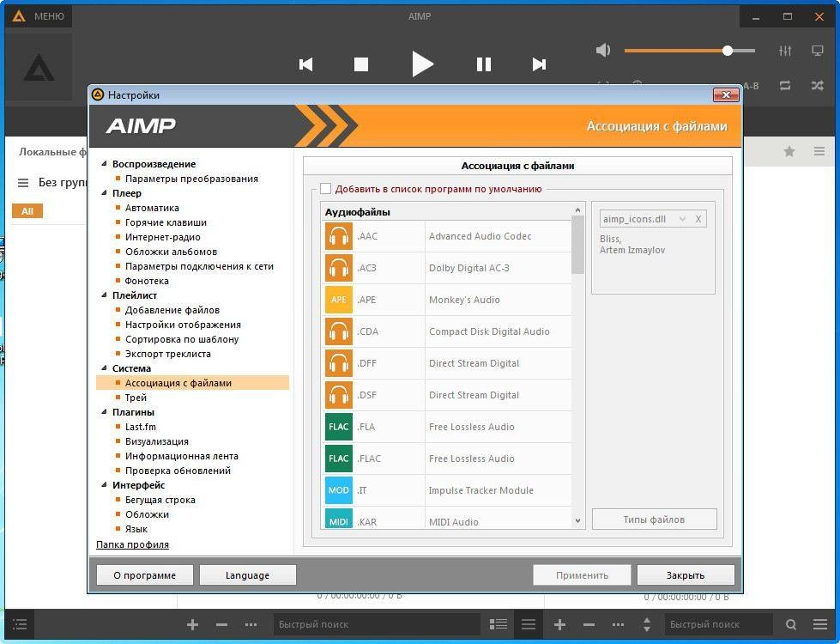The width and height of the screenshot is (840, 644).
Task: Click left minus icon to remove files
Action: [221, 624]
